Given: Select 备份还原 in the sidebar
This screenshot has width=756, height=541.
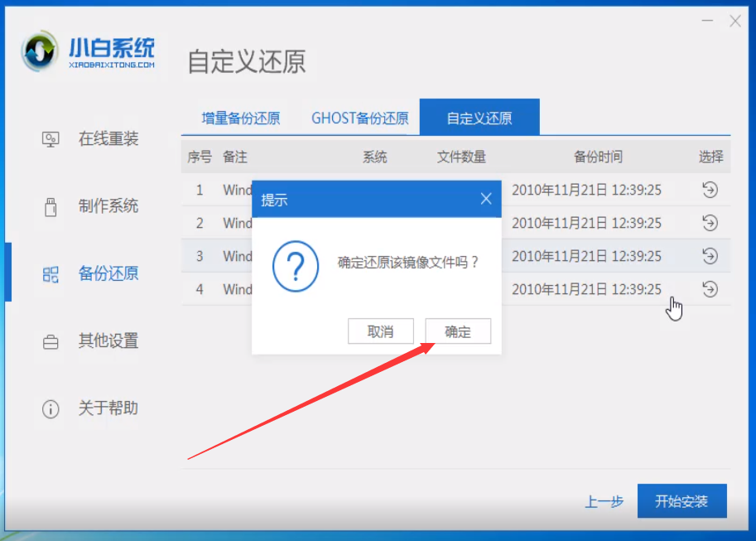Looking at the screenshot, I should click(91, 273).
